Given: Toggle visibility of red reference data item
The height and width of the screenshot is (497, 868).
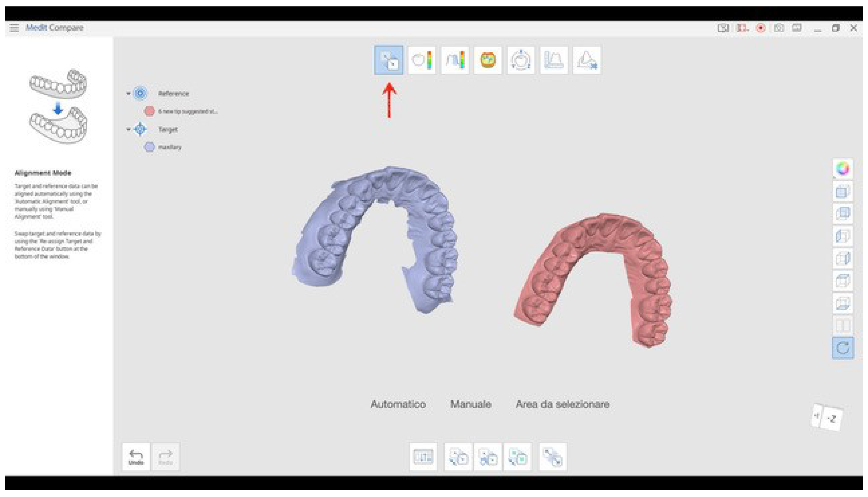Looking at the screenshot, I should point(149,111).
